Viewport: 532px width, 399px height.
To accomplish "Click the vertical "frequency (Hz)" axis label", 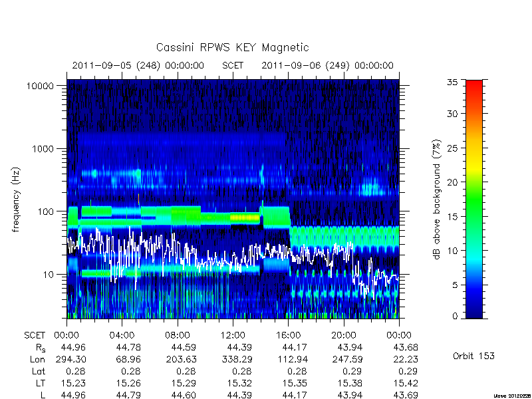I will coord(15,199).
